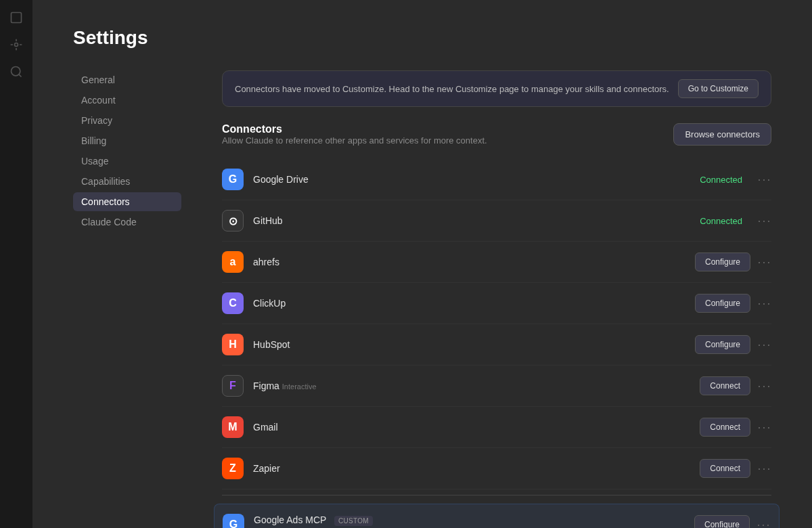Click the Figma connector icon
Image resolution: width=812 pixels, height=528 pixels.
click(x=233, y=386)
